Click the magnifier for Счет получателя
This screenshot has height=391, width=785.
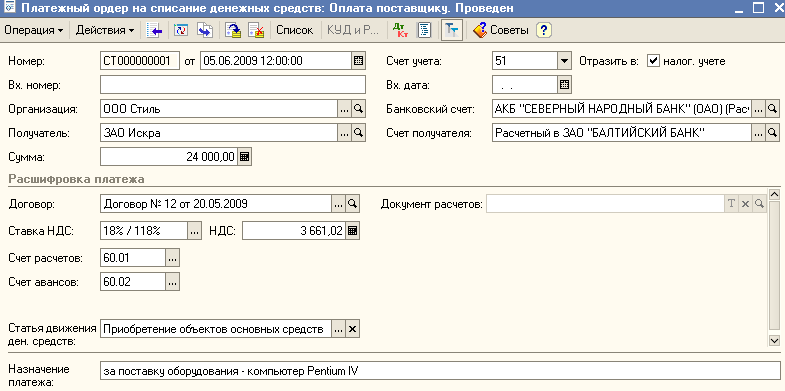point(773,133)
